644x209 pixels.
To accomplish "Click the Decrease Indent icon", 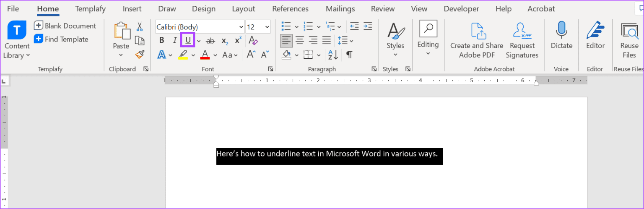I will click(x=354, y=26).
